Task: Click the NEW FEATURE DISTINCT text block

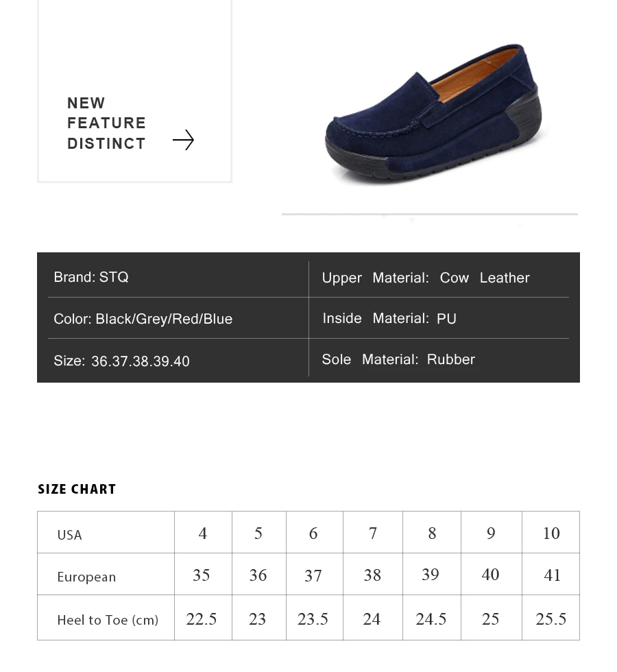Action: [x=106, y=123]
